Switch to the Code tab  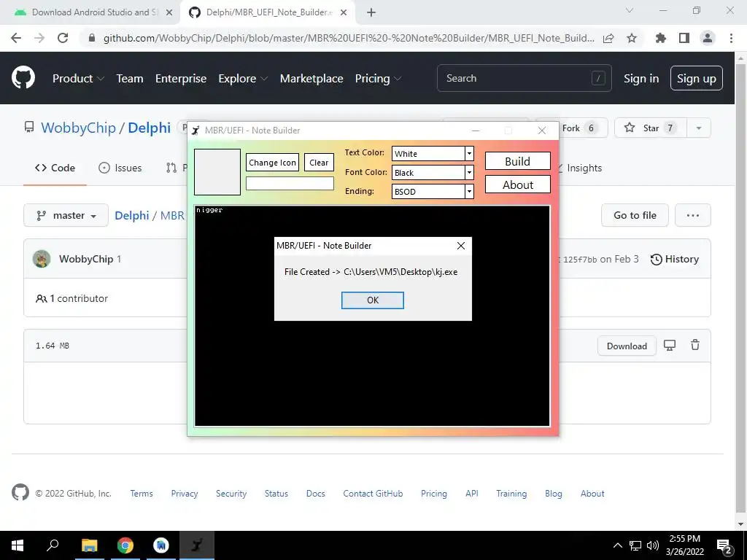click(x=55, y=168)
